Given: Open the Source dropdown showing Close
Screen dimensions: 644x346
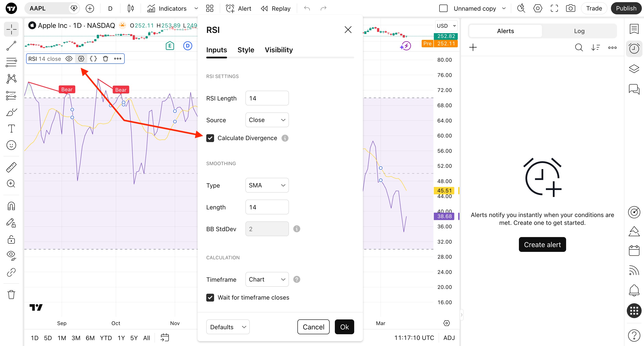Looking at the screenshot, I should 267,120.
